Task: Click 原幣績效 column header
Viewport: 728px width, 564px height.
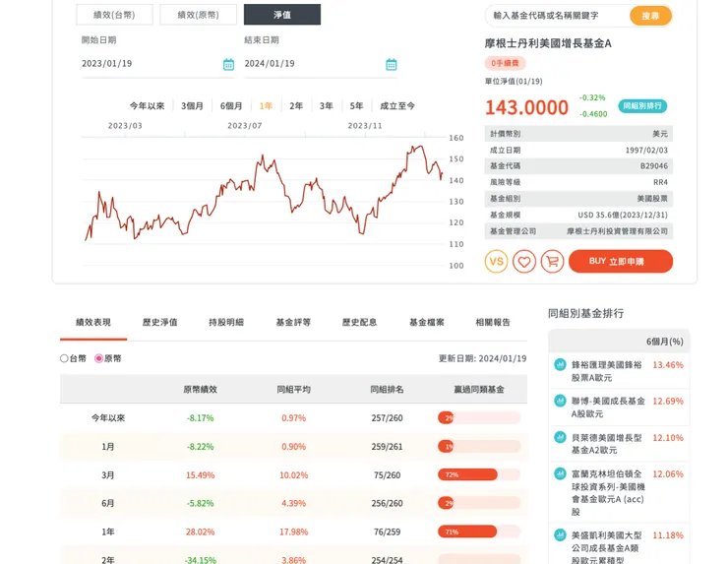Action: (200, 390)
